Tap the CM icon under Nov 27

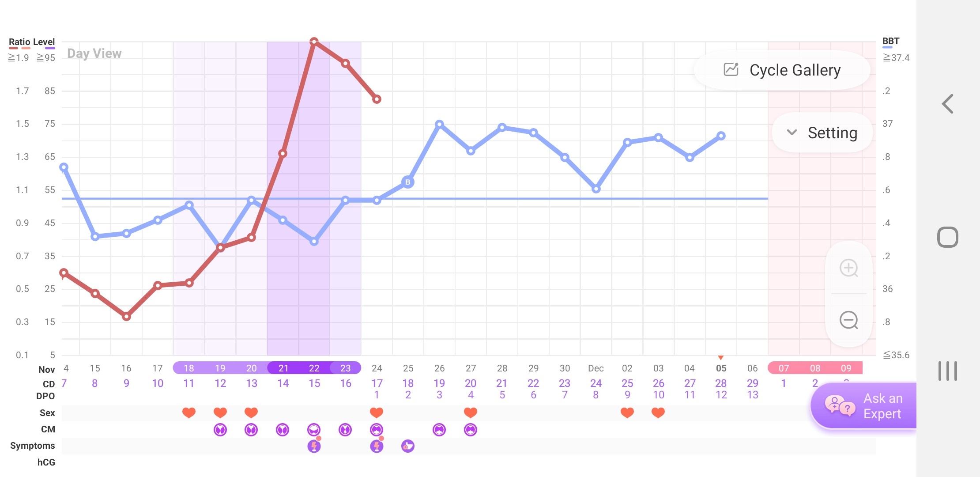(471, 429)
